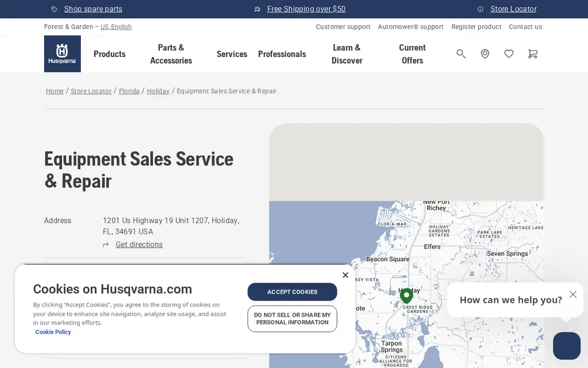Open the Services menu

point(232,54)
